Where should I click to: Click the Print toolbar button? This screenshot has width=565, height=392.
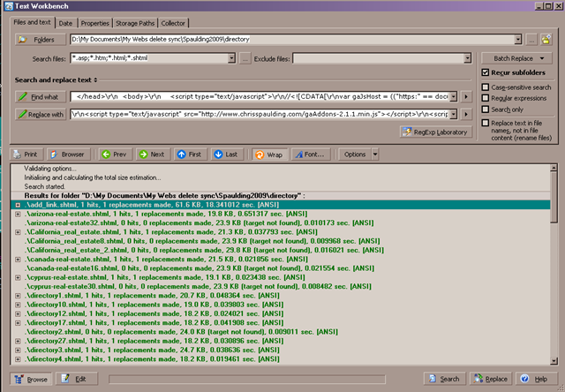click(x=26, y=155)
